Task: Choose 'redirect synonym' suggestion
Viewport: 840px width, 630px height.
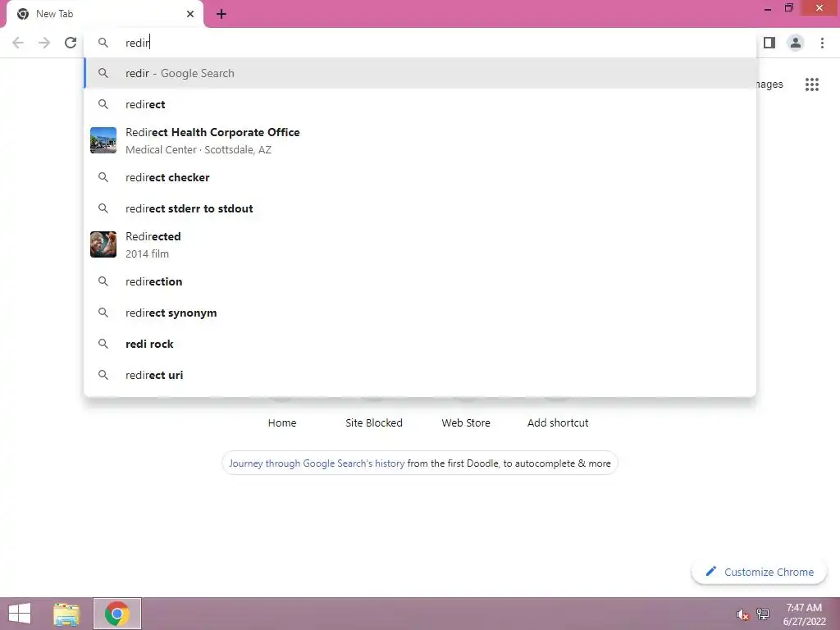Action: coord(420,313)
